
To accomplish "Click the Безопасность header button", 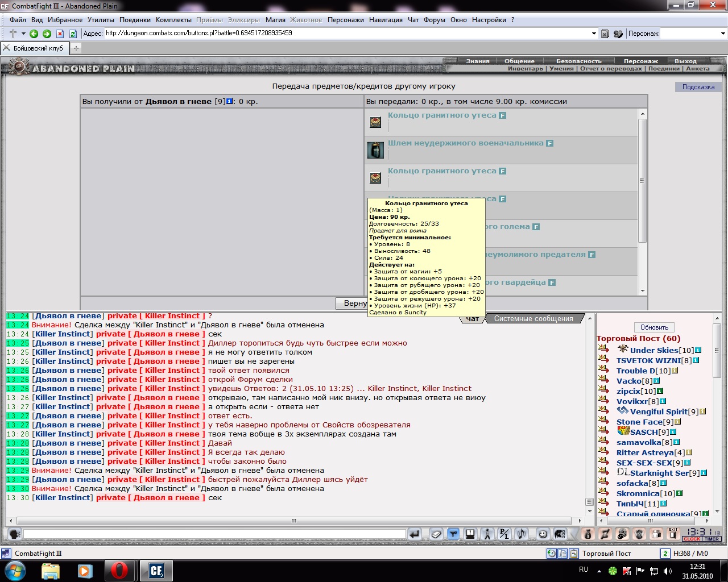I will click(578, 61).
